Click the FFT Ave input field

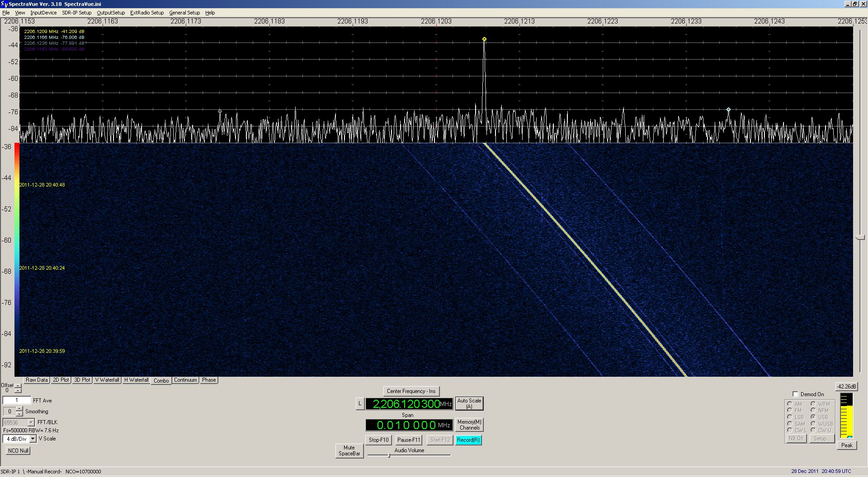click(17, 401)
